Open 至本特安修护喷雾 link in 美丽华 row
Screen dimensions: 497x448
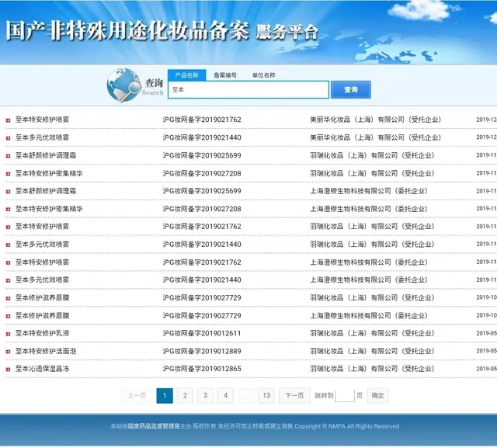click(x=42, y=120)
